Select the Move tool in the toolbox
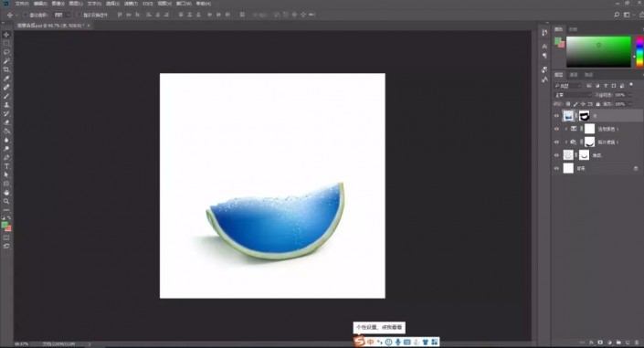This screenshot has height=348, width=644. pyautogui.click(x=6, y=35)
